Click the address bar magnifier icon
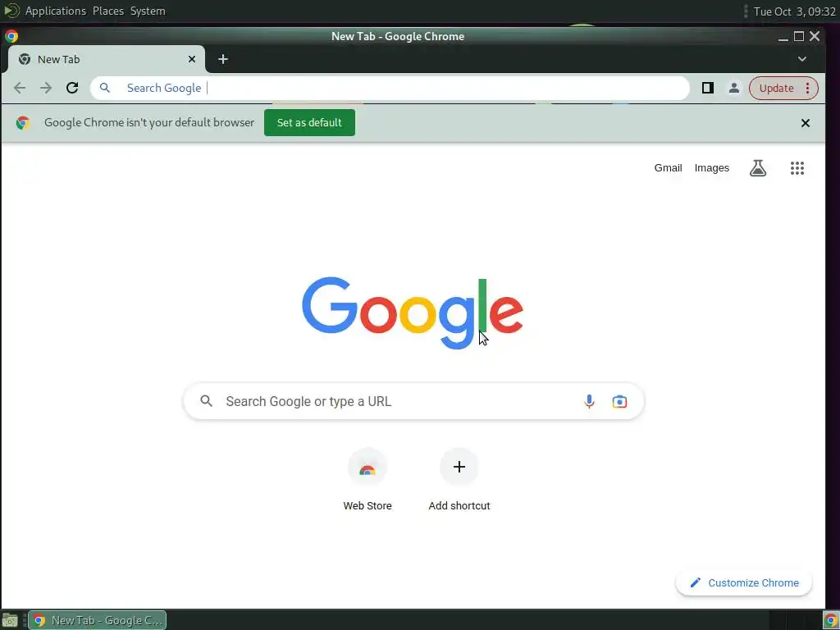840x630 pixels. tap(105, 88)
